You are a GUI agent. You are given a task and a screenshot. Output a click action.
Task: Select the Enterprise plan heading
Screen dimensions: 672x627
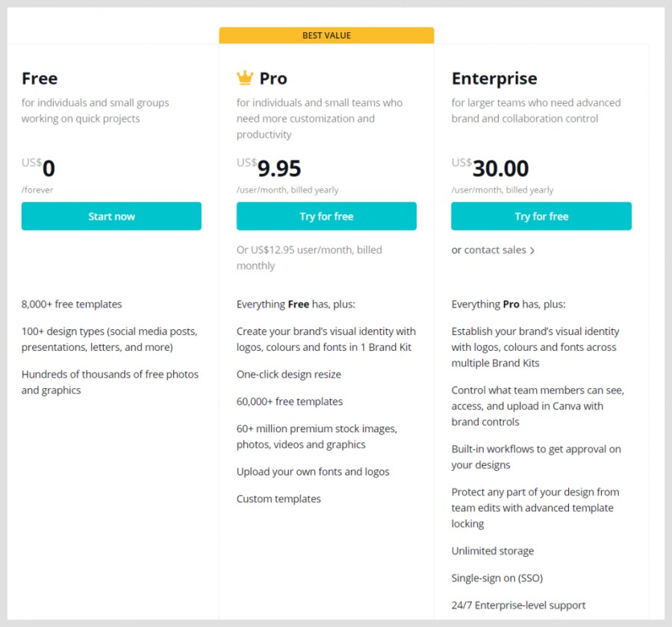click(x=494, y=78)
